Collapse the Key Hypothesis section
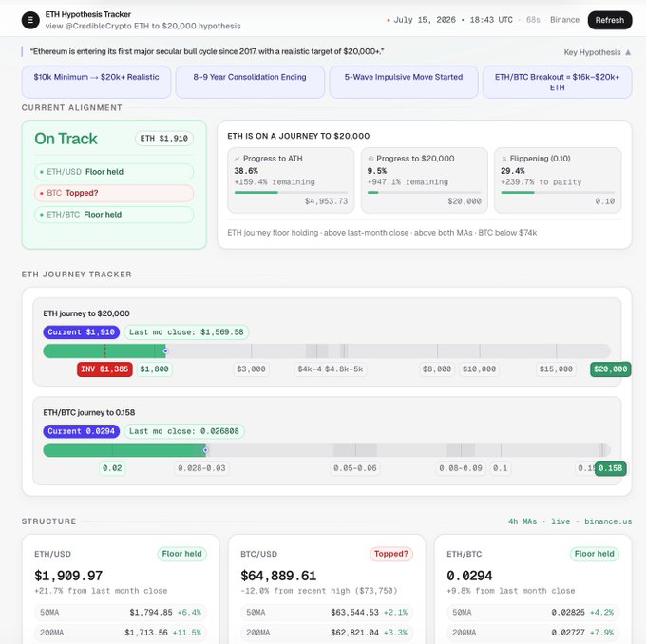Screen dimensions: 646x644 pyautogui.click(x=598, y=52)
